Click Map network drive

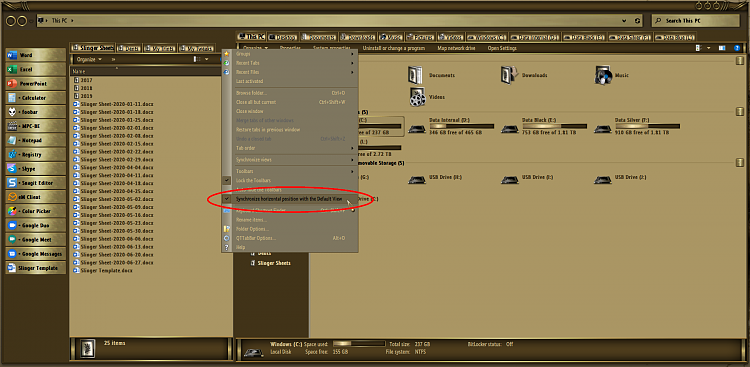click(456, 48)
